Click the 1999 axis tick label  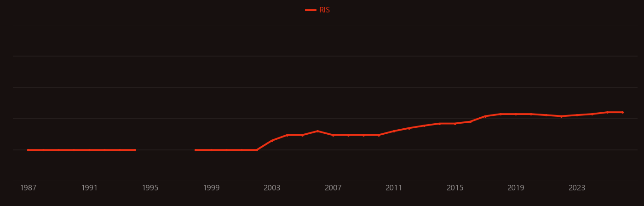(211, 188)
